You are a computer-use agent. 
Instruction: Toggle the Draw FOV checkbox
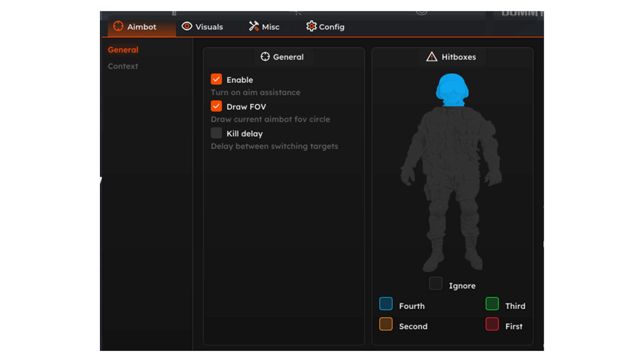tap(216, 106)
